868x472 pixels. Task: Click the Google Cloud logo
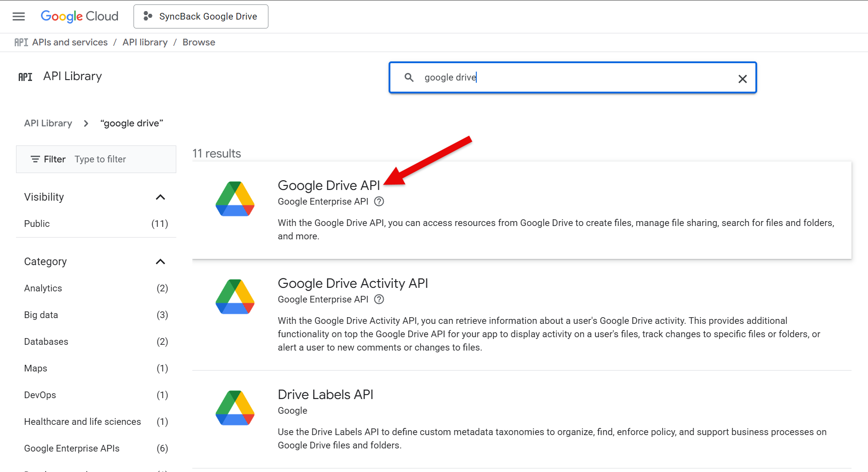click(80, 16)
